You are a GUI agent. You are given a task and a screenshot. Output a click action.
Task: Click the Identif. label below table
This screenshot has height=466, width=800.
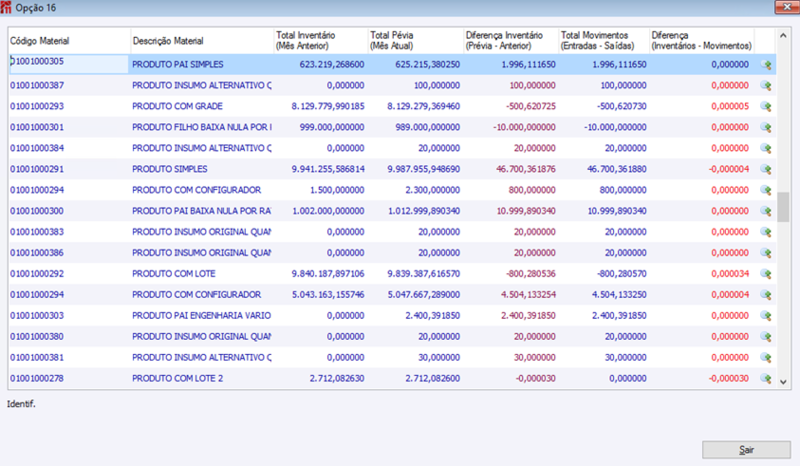[x=21, y=404]
